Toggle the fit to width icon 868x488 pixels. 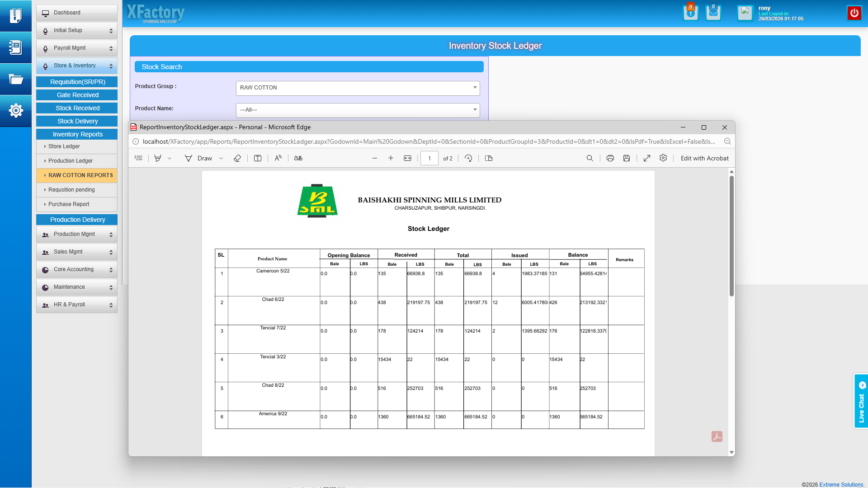(407, 158)
